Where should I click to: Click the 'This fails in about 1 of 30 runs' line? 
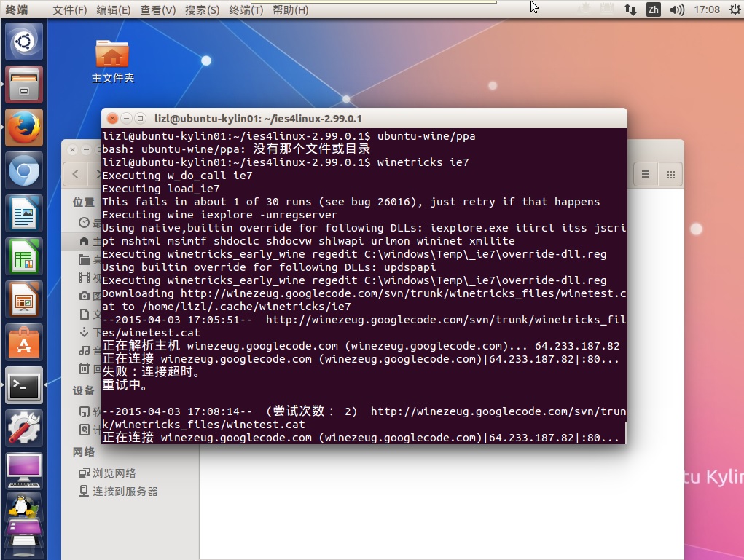(x=351, y=202)
